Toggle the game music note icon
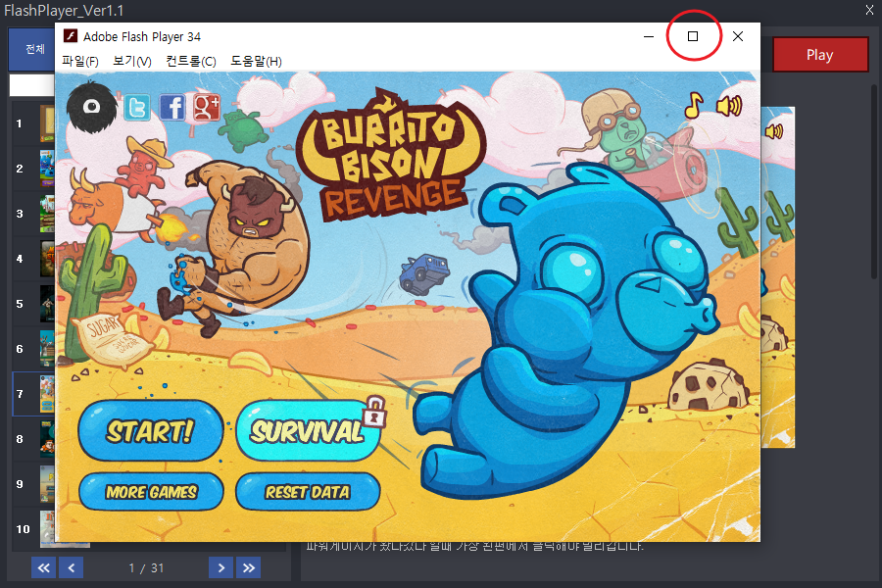The image size is (882, 588). [x=694, y=105]
